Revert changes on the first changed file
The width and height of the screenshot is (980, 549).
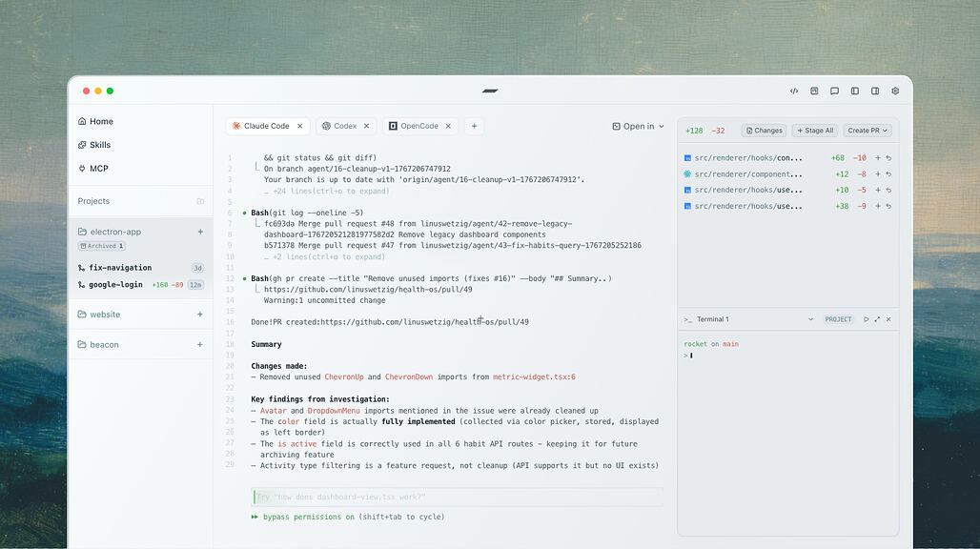[888, 158]
